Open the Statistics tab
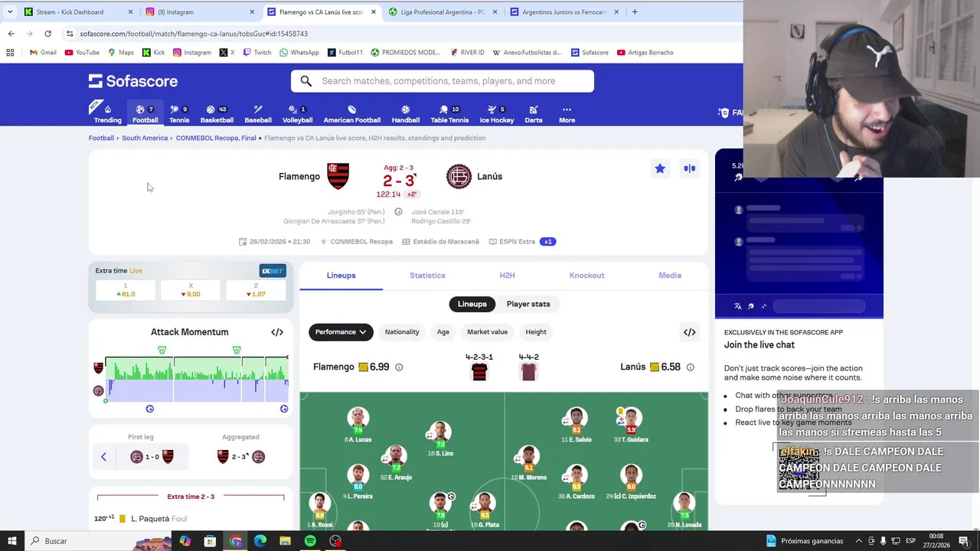Image resolution: width=980 pixels, height=551 pixels. (x=427, y=275)
